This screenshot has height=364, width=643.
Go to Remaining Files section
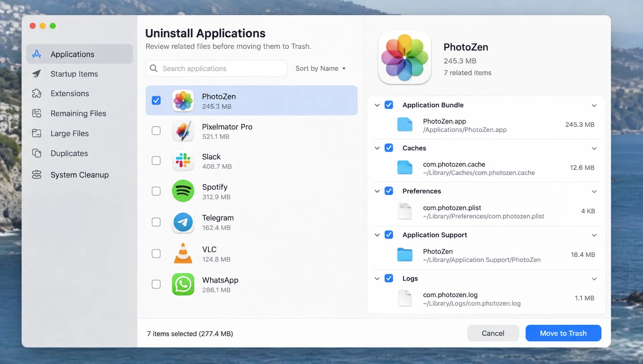coord(80,113)
